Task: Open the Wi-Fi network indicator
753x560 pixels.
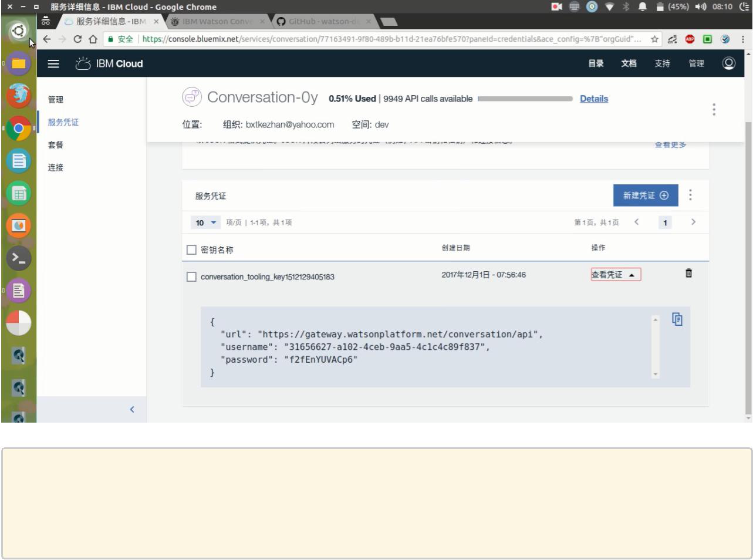Action: click(x=609, y=6)
